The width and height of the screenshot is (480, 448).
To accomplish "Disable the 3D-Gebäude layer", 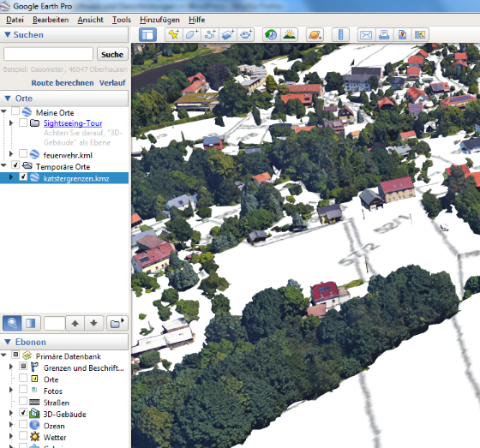I will click(23, 412).
